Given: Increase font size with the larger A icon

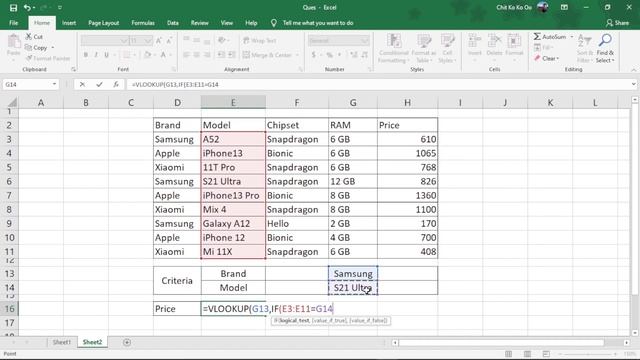Looking at the screenshot, I should pos(159,40).
